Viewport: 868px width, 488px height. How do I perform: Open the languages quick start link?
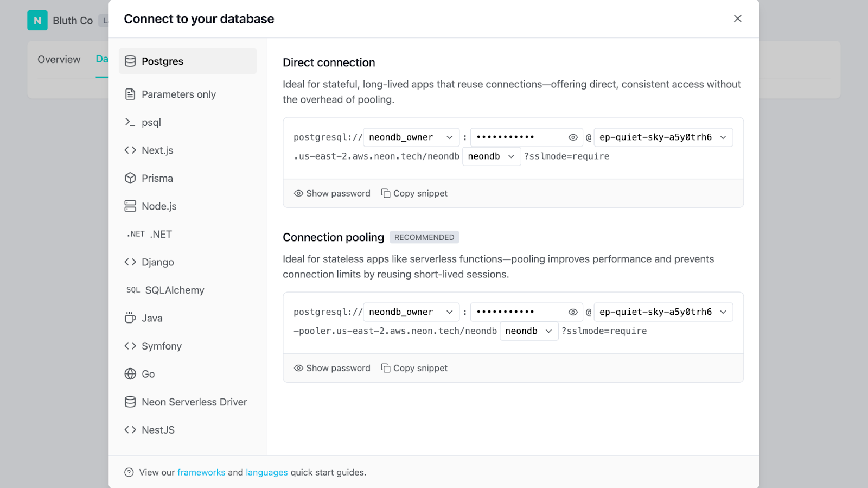click(267, 472)
